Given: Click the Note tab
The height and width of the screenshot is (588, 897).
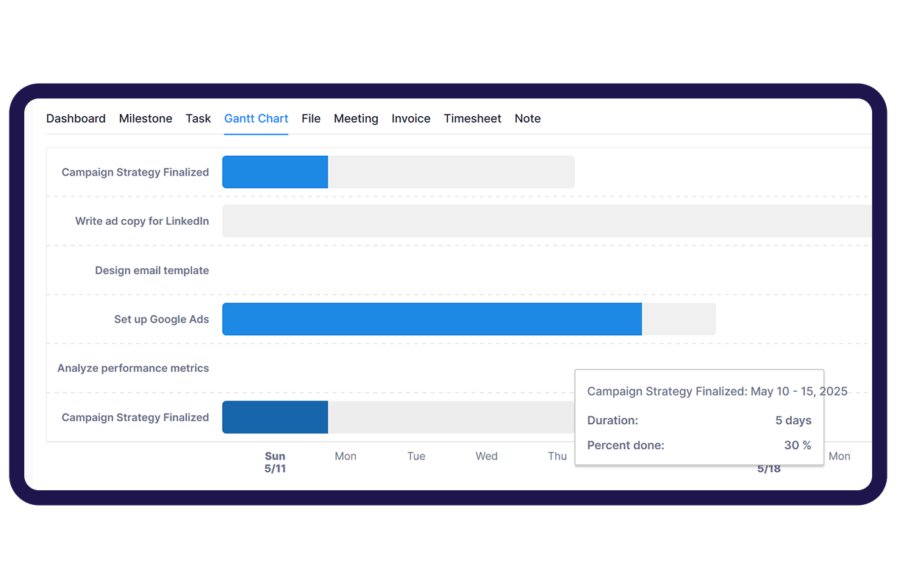Looking at the screenshot, I should click(x=527, y=118).
